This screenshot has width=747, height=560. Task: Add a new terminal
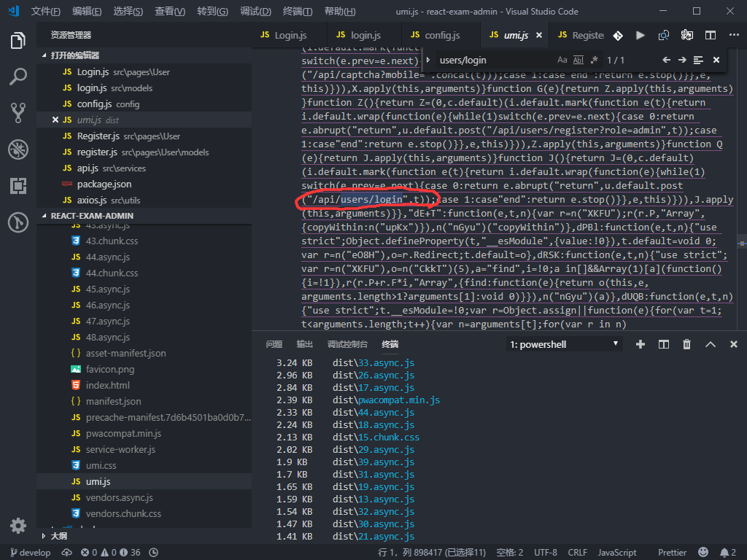coord(640,344)
